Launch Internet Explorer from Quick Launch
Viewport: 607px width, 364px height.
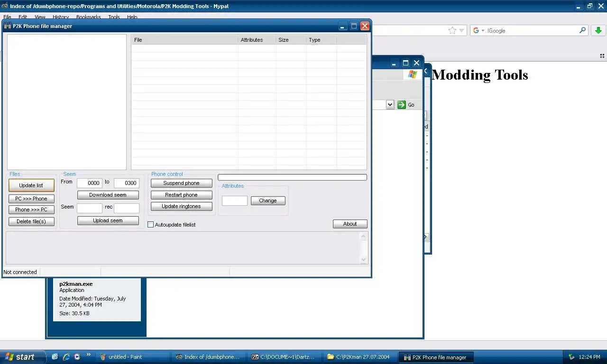point(66,357)
